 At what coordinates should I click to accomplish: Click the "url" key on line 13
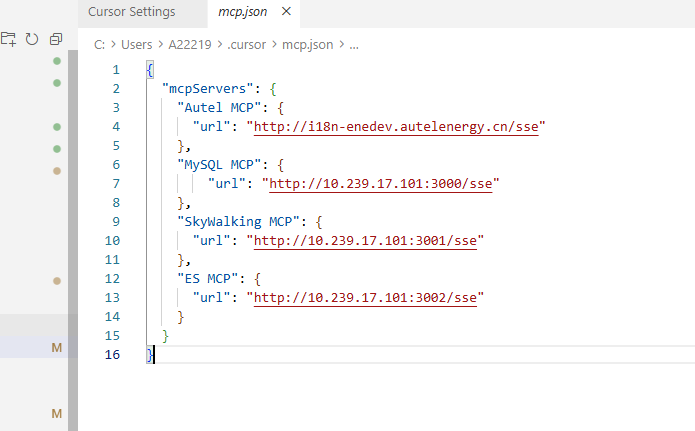(211, 298)
